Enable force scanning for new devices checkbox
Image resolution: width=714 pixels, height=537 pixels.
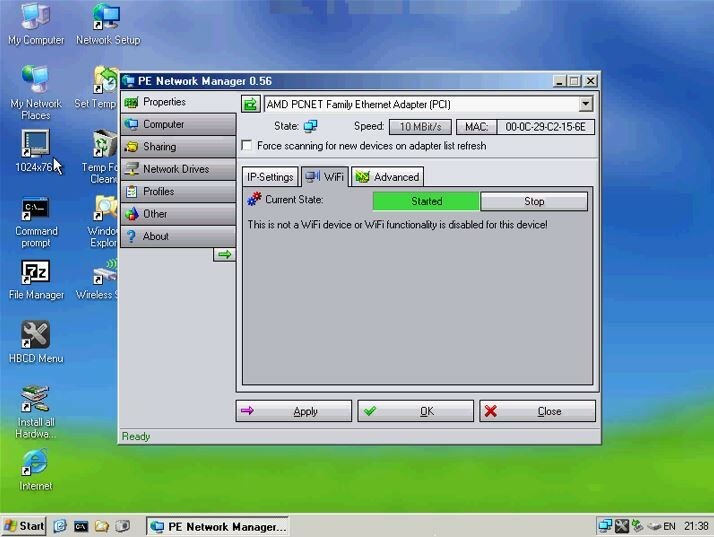pos(247,146)
